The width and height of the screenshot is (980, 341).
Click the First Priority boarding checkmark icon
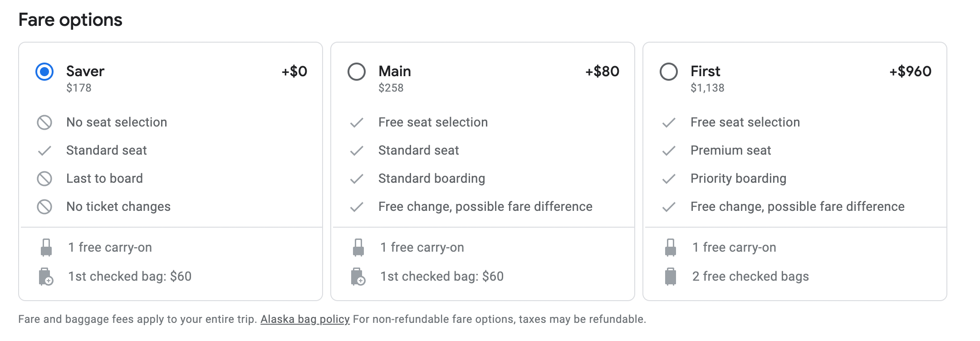[669, 179]
